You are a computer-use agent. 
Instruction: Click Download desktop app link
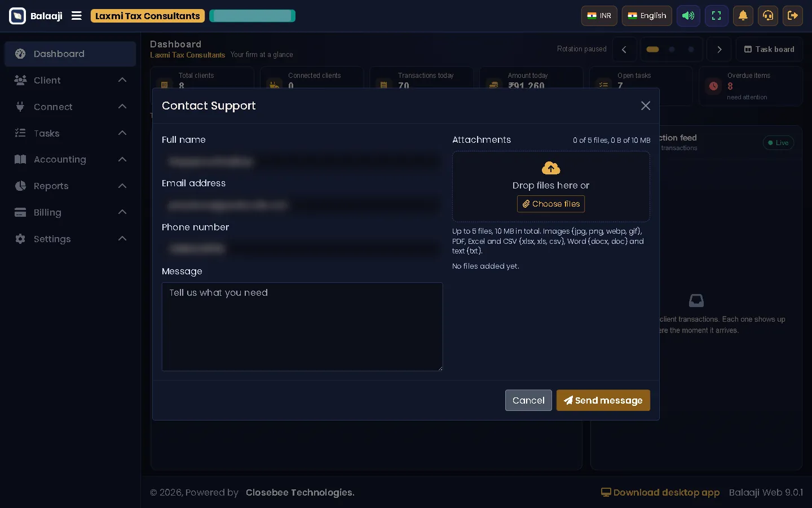point(660,492)
